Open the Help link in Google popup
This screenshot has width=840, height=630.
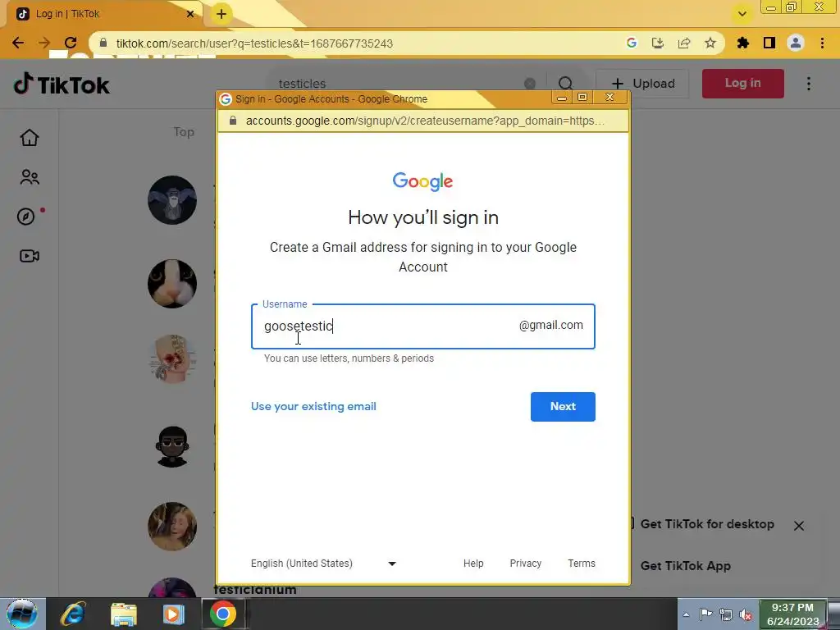(473, 564)
